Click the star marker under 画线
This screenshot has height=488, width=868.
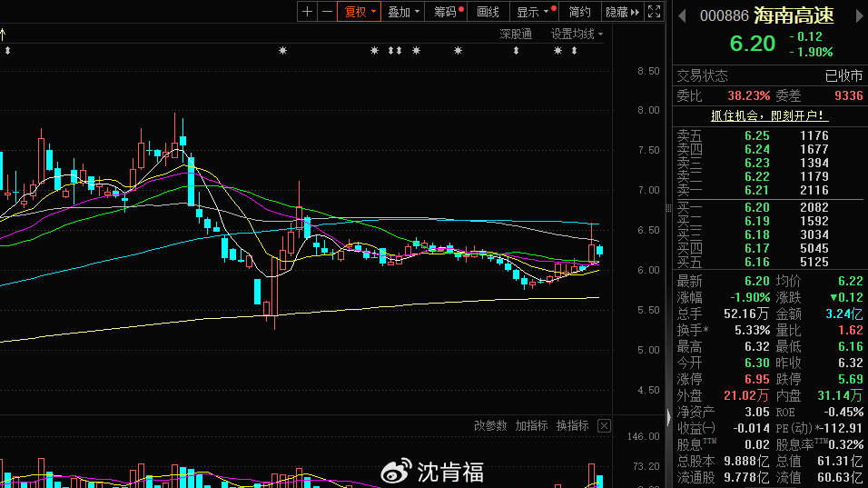coord(458,51)
